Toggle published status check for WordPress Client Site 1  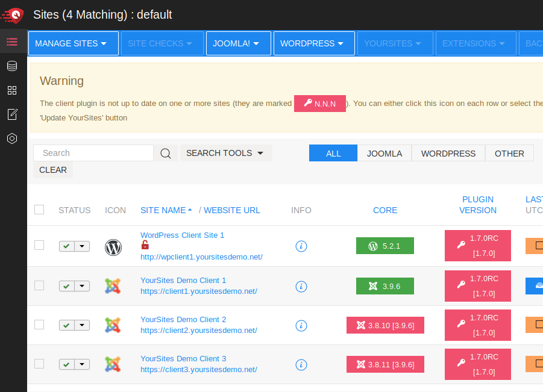coord(66,246)
